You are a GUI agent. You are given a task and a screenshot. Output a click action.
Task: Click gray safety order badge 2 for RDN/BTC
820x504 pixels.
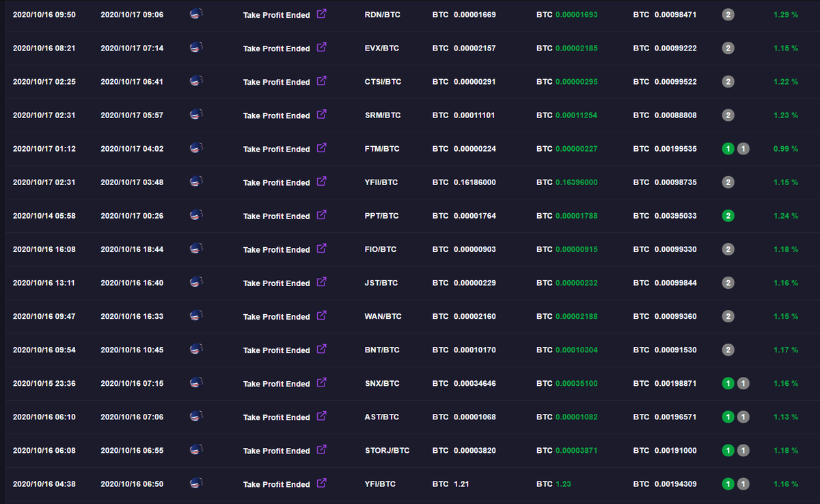point(728,14)
